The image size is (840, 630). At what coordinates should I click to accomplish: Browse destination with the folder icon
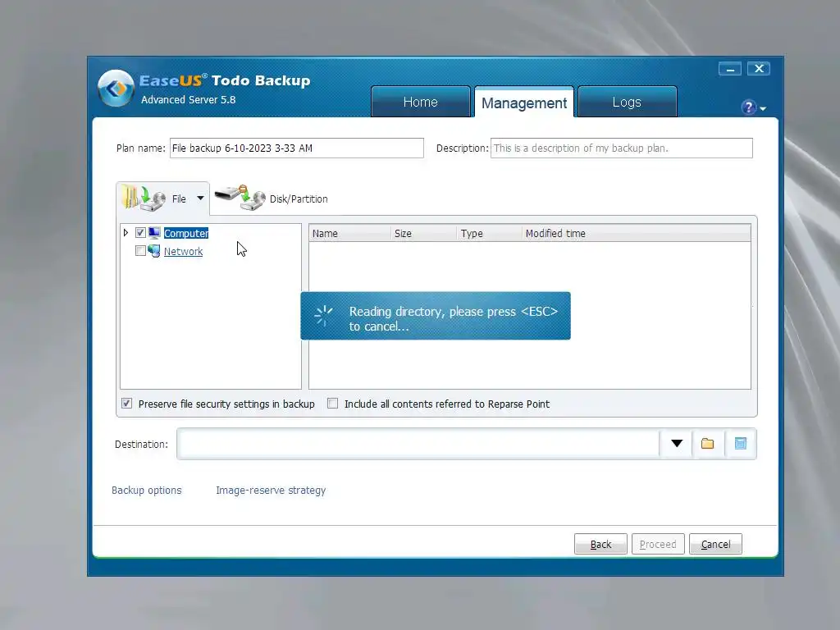click(708, 444)
